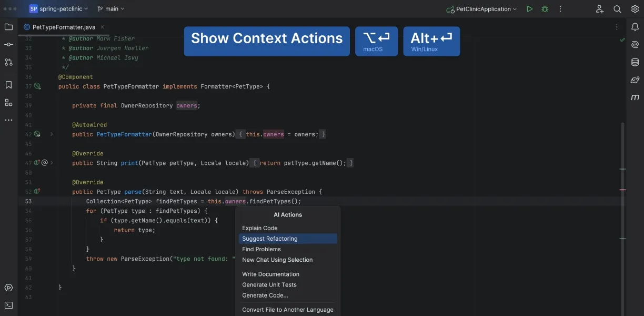644x316 pixels.
Task: Open the Commit tool window icon
Action: tap(8, 45)
